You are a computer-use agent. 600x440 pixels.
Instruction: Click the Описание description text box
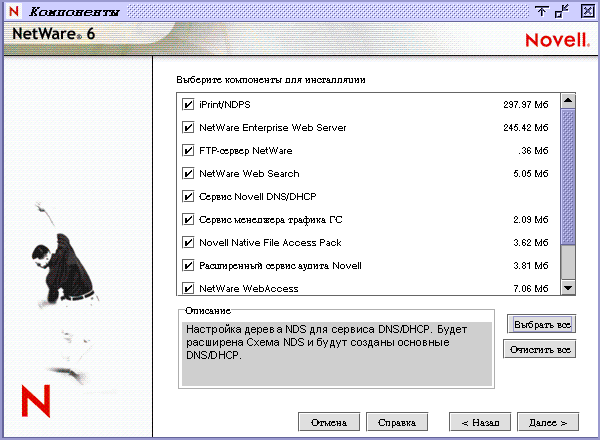(x=337, y=354)
